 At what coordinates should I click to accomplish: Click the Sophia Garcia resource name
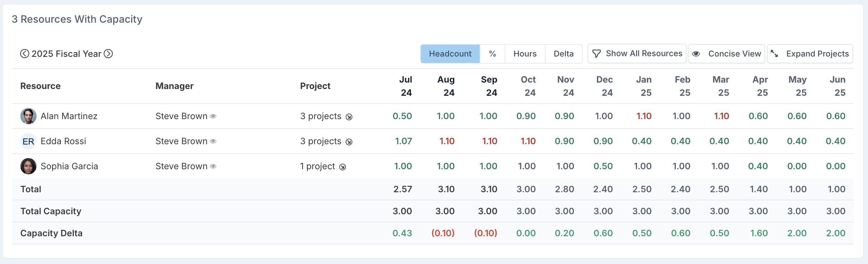(69, 166)
